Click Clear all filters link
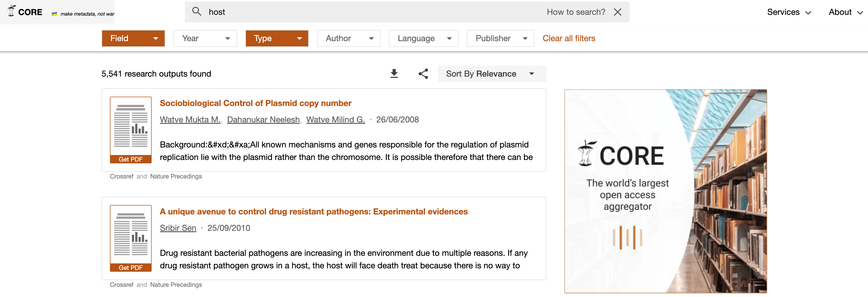868x297 pixels. 568,39
